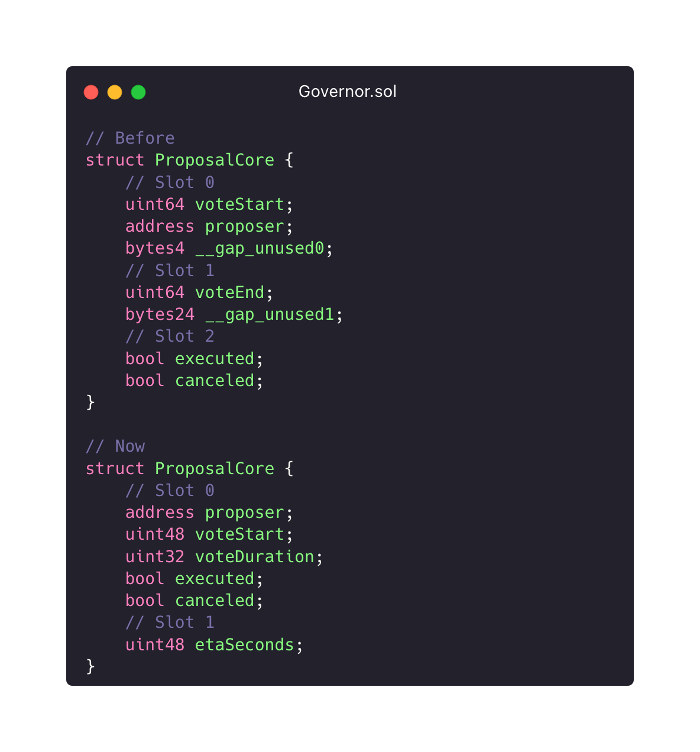Click the bytes24 type keyword

[x=160, y=315]
